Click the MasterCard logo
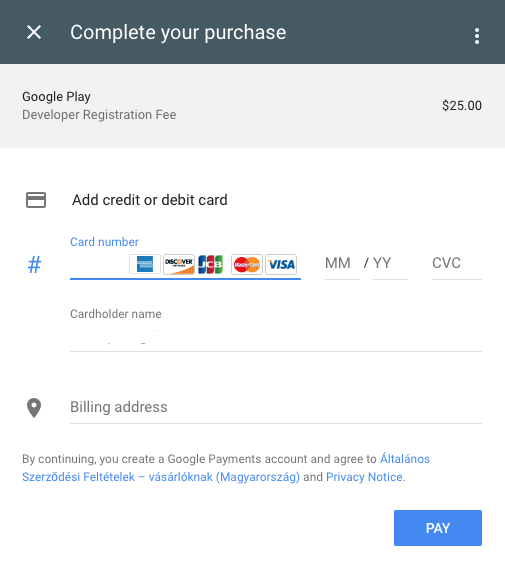 point(247,264)
